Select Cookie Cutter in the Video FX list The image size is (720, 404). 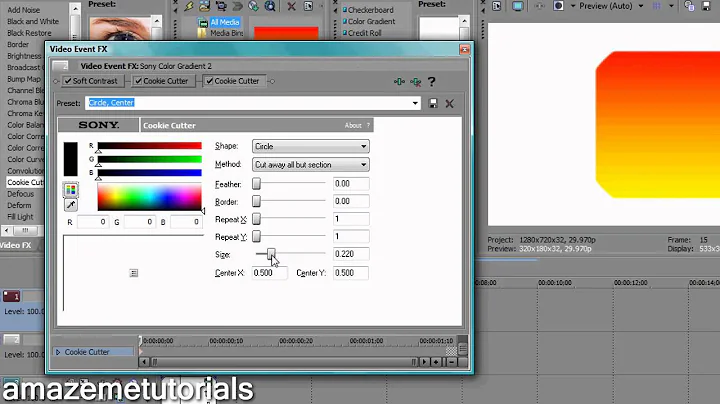coord(25,182)
